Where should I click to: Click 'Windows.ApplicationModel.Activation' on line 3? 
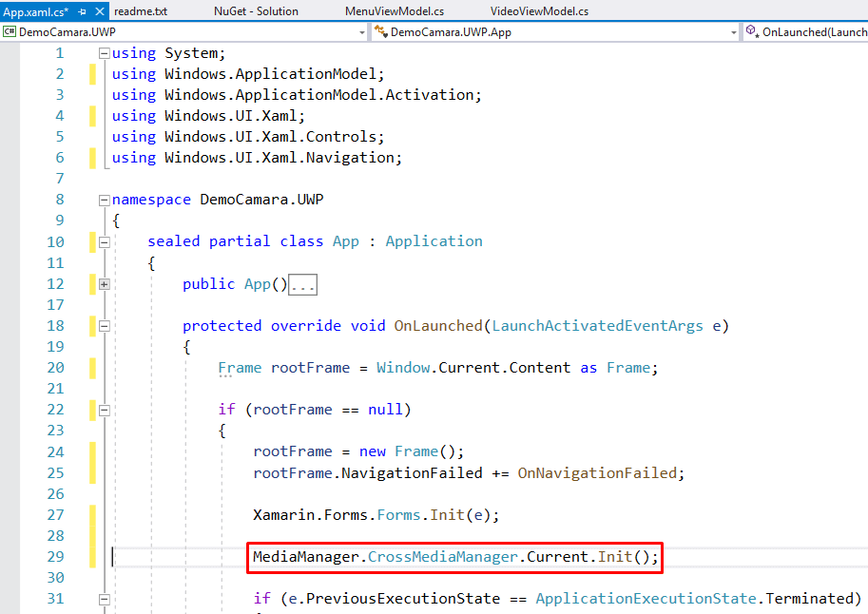point(318,95)
